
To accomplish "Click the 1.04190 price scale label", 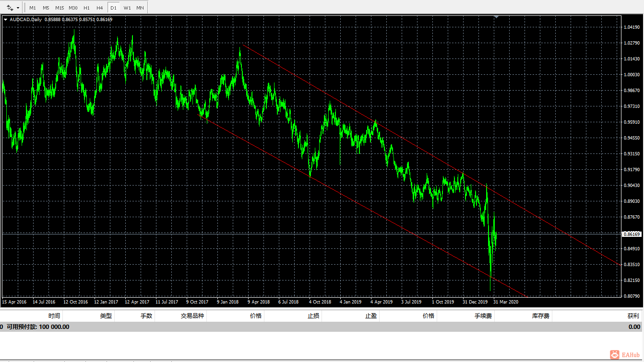I will tap(632, 27).
